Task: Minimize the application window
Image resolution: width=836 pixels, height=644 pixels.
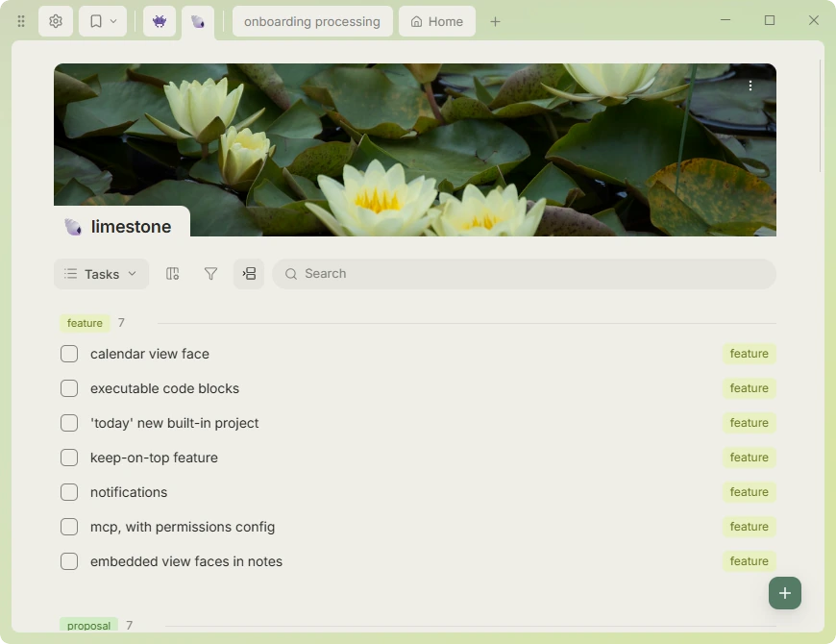Action: tap(725, 20)
